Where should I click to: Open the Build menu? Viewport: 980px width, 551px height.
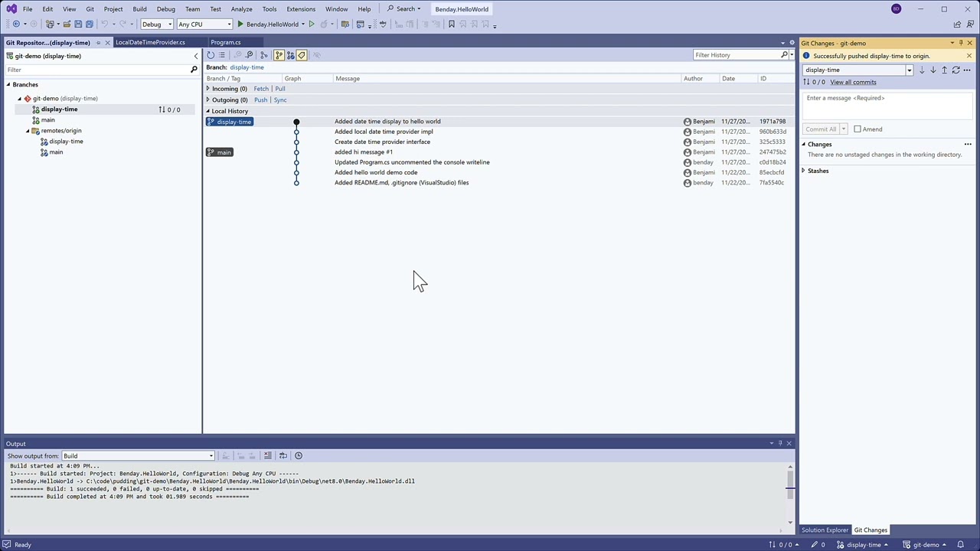coord(139,9)
